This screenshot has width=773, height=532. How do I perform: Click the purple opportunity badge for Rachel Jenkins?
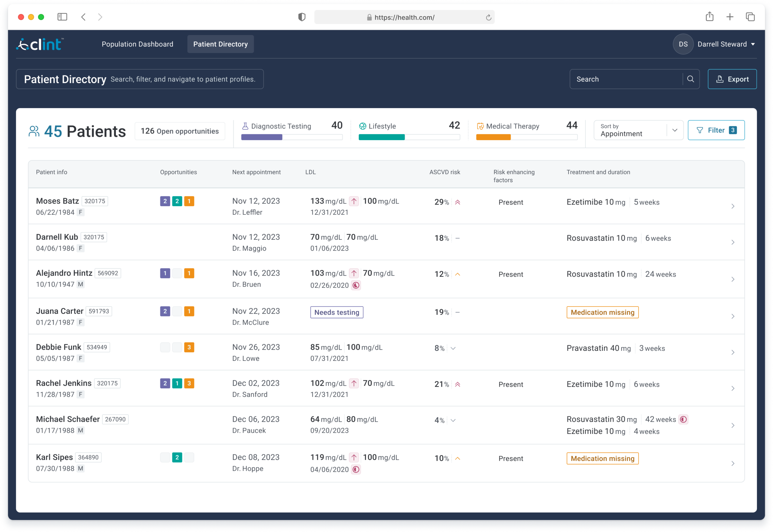click(x=165, y=383)
